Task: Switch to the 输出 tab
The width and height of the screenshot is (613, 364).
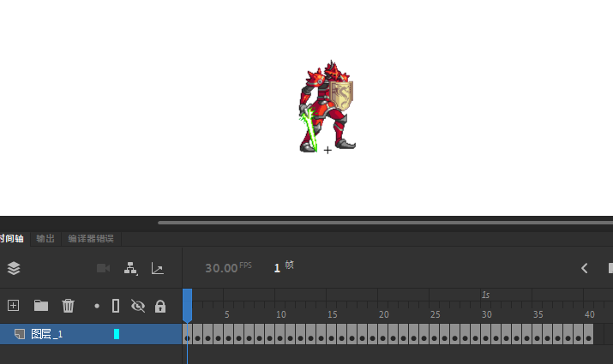Action: coord(45,239)
